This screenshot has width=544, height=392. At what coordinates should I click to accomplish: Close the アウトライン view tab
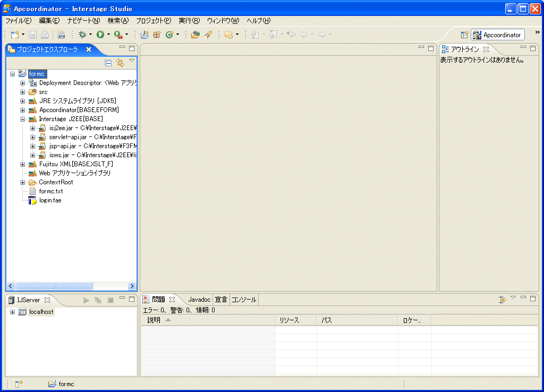click(x=486, y=49)
